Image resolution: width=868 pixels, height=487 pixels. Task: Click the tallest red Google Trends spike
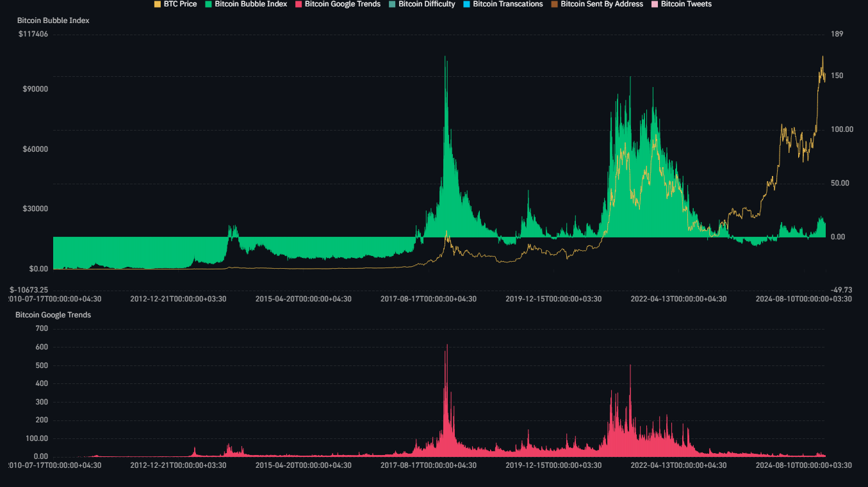pos(446,347)
